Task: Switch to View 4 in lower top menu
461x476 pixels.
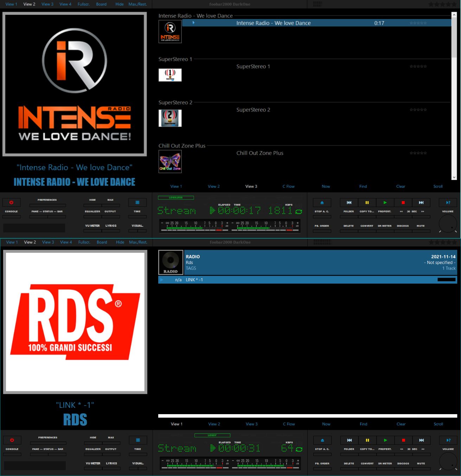Action: click(66, 242)
